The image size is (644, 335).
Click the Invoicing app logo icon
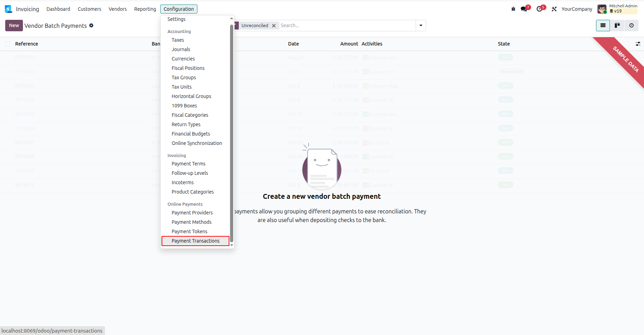tap(8, 9)
